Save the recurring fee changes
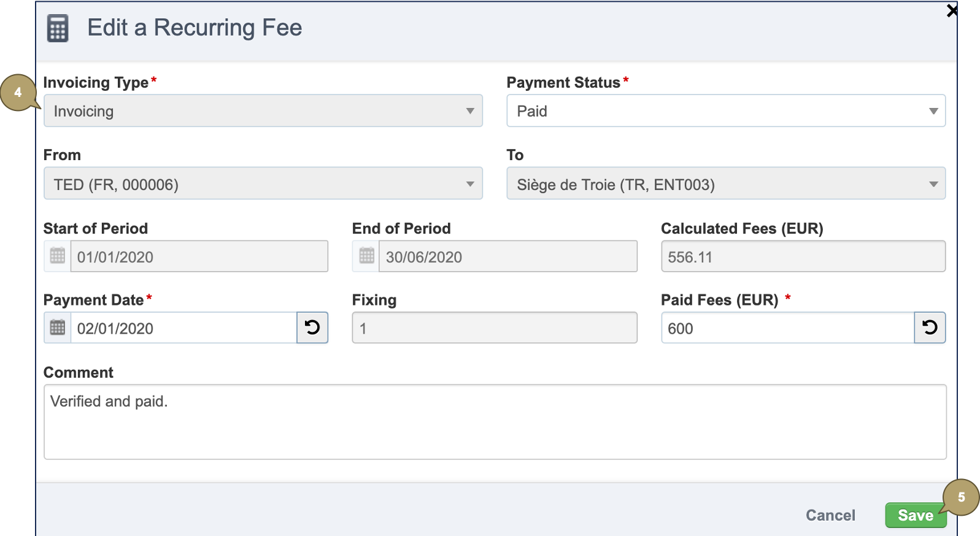Screen dimensions: 980x536 point(914,515)
